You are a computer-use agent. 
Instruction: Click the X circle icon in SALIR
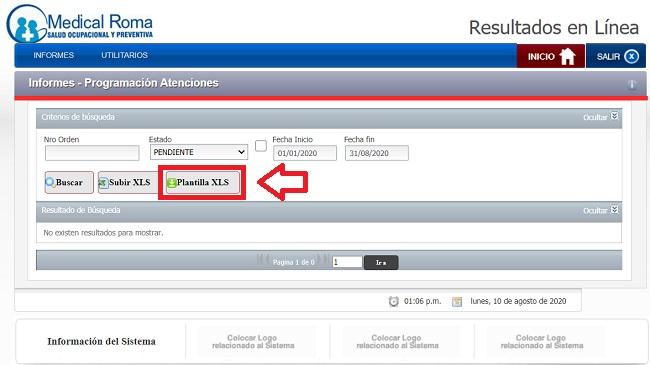[x=631, y=56]
